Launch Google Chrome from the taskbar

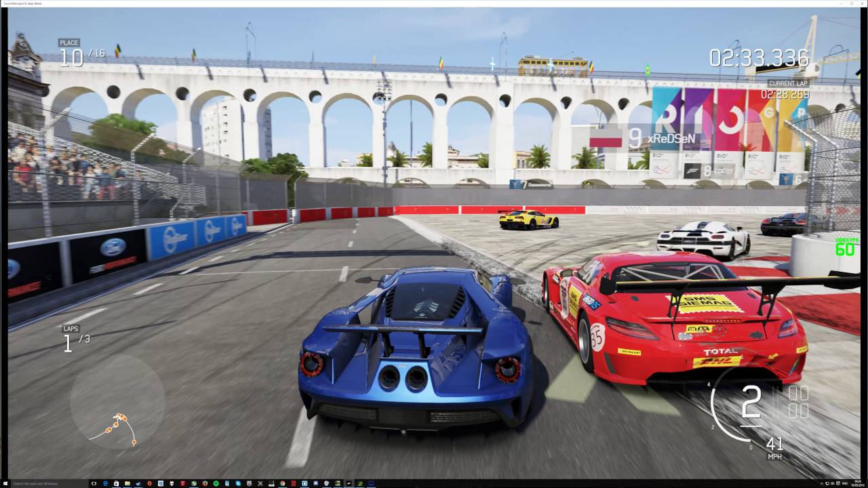[282, 483]
